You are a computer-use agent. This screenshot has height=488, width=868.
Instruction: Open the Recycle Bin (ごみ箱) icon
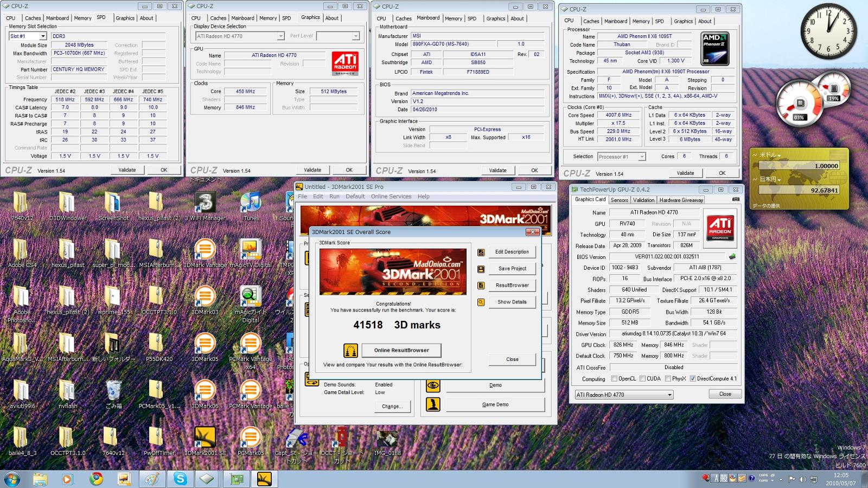tap(113, 394)
